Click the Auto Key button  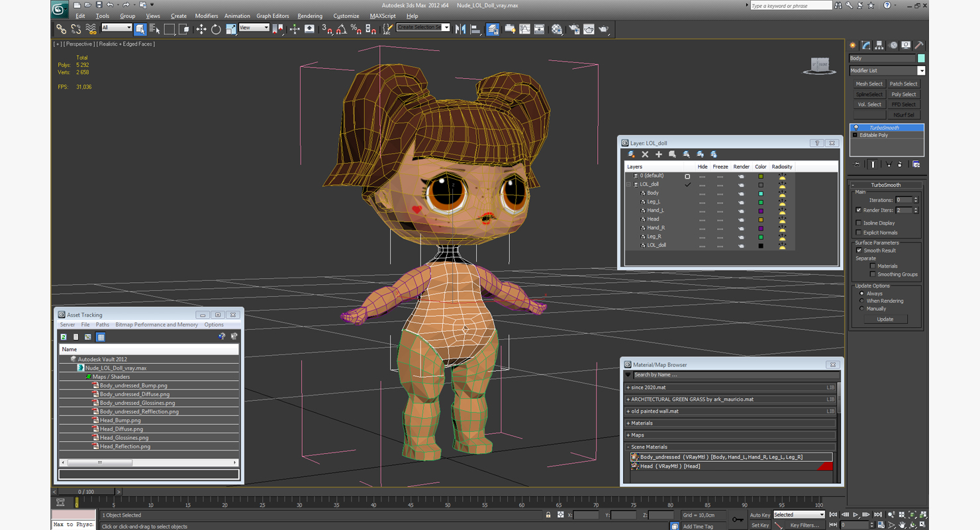pos(759,515)
